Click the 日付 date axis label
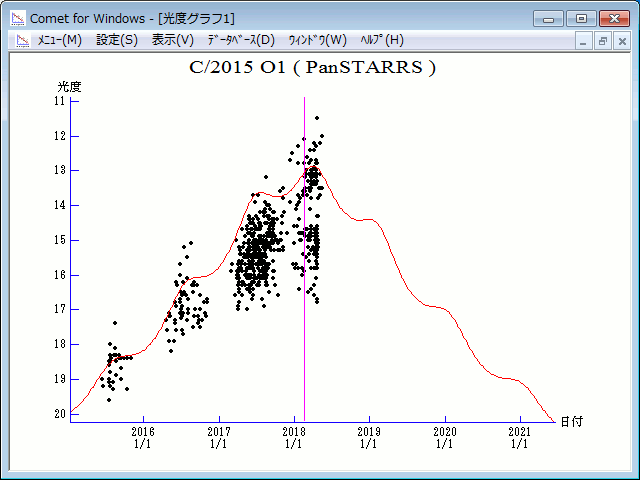640x480 pixels. [x=571, y=421]
